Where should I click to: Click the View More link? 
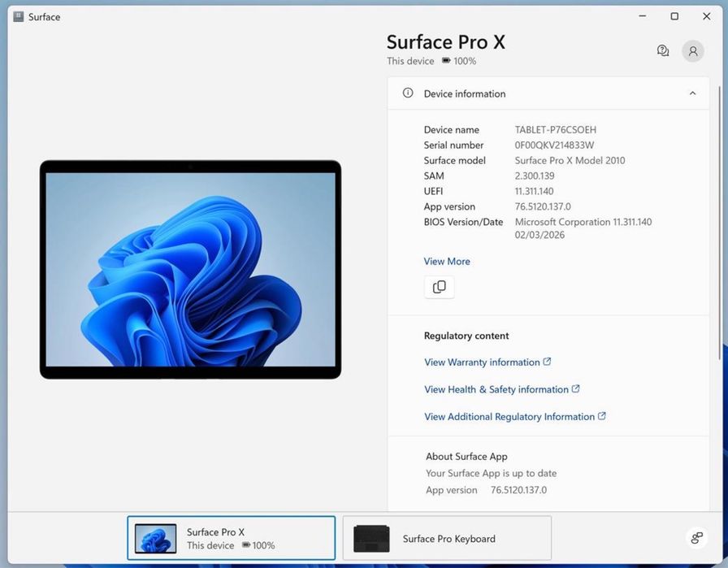447,262
